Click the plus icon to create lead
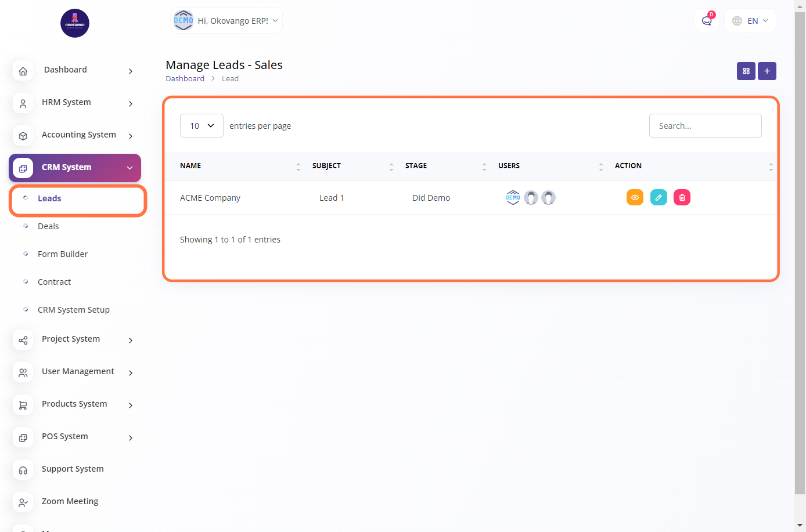806x532 pixels. [x=767, y=71]
